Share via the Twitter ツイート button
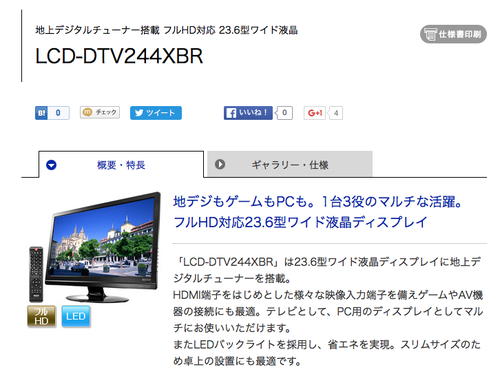Viewport: 500px width, 374px height. pyautogui.click(x=156, y=113)
